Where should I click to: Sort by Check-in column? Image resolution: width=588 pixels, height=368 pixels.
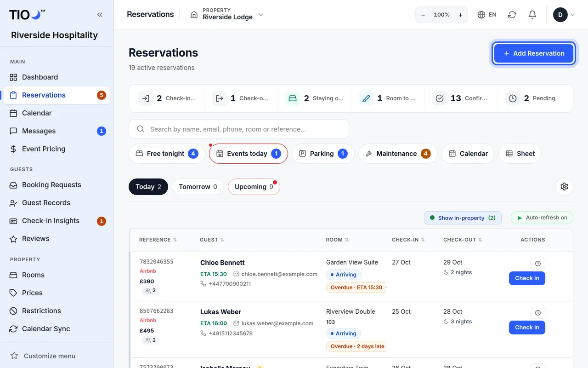coord(408,240)
